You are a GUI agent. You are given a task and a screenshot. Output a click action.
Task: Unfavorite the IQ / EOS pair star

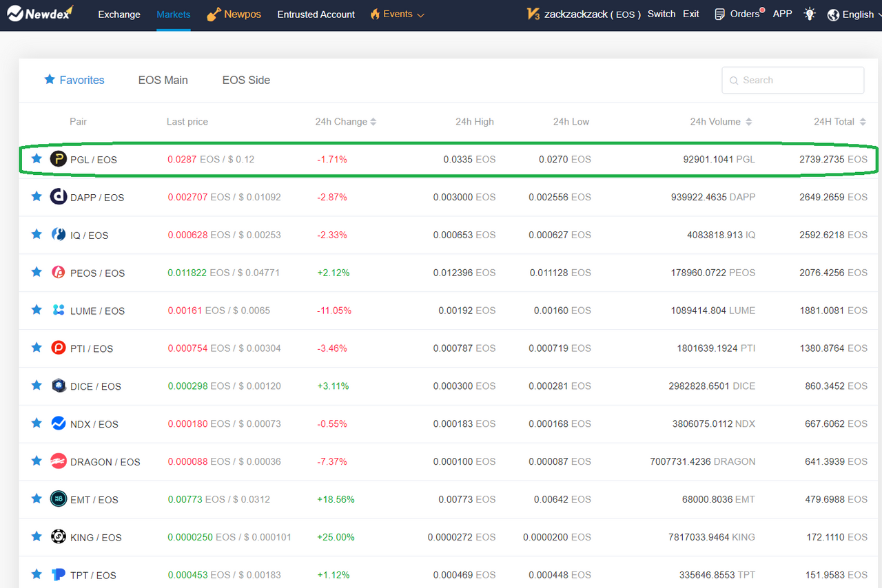[x=37, y=234]
